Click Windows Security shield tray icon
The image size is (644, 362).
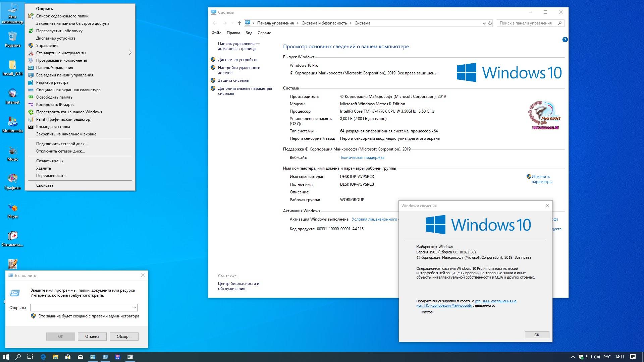click(x=581, y=357)
